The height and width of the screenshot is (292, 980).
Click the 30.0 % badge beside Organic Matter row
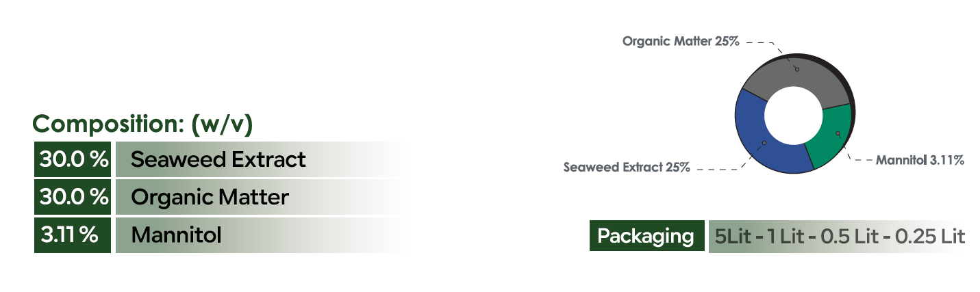(x=73, y=197)
